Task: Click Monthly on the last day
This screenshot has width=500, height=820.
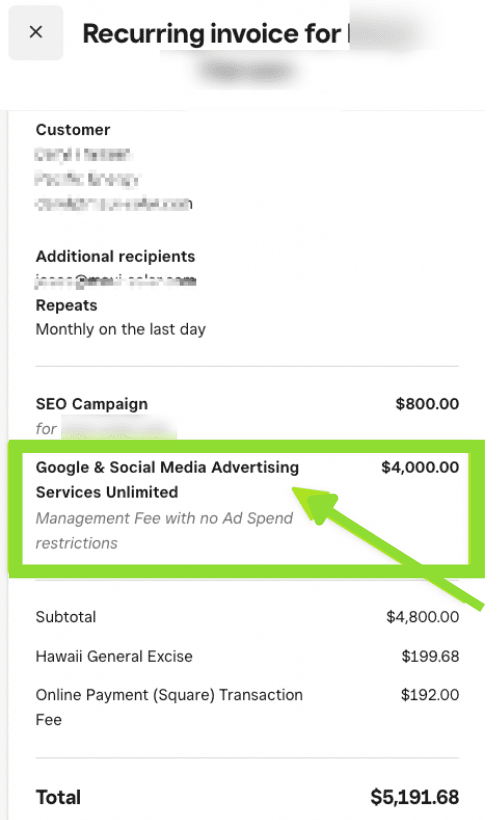Action: point(120,329)
